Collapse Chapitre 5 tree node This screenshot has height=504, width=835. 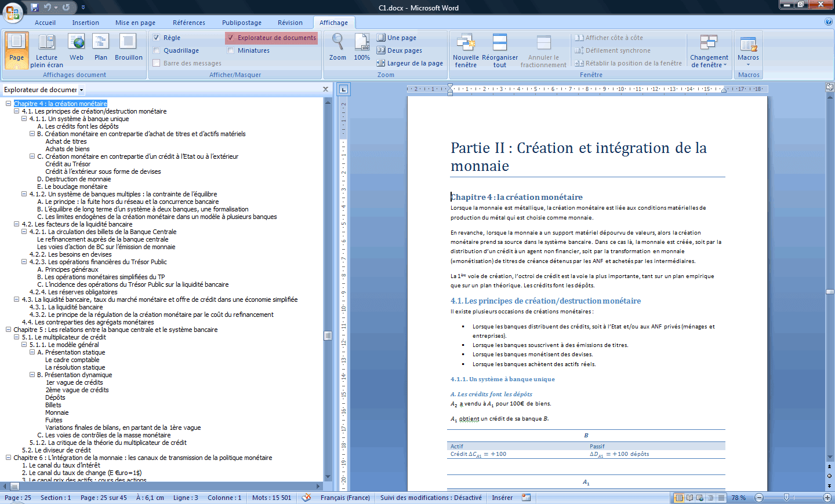point(9,330)
